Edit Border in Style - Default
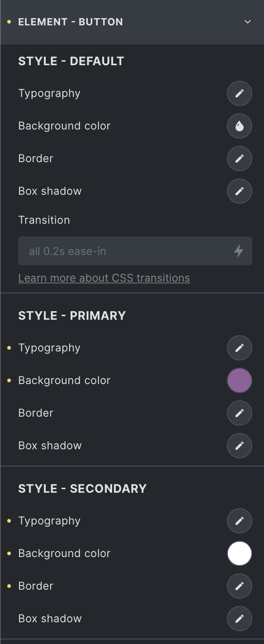The height and width of the screenshot is (644, 264). coord(240,159)
